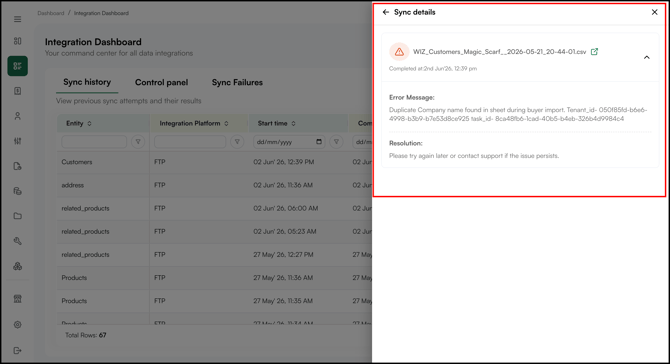Open CSV file via external link icon

594,52
